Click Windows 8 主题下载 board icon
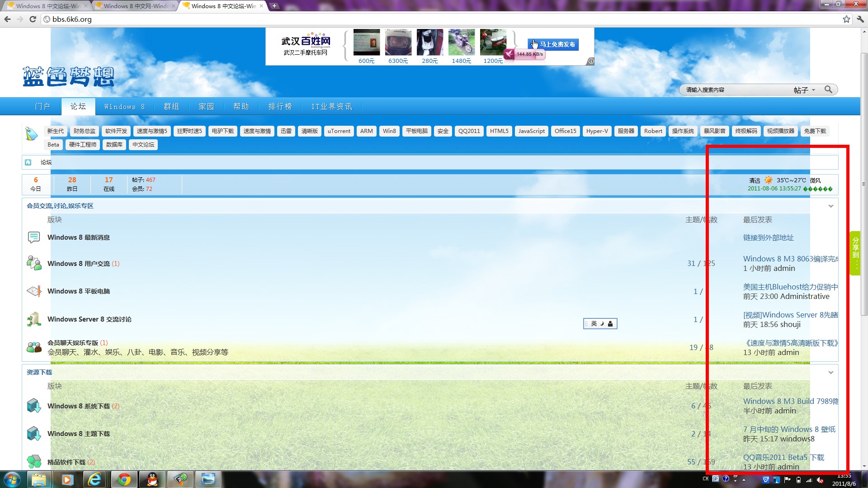This screenshot has height=488, width=868. 34,433
